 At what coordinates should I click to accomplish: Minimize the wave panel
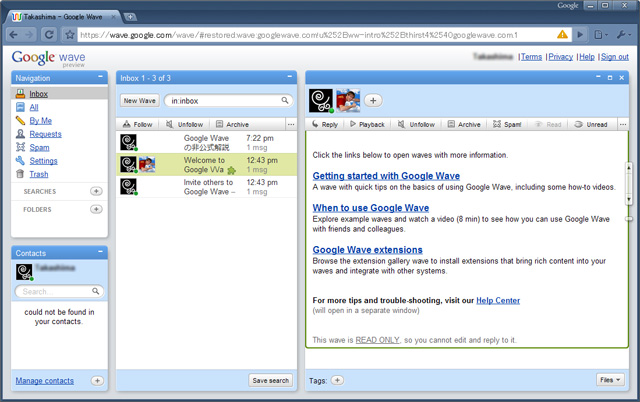coord(598,77)
